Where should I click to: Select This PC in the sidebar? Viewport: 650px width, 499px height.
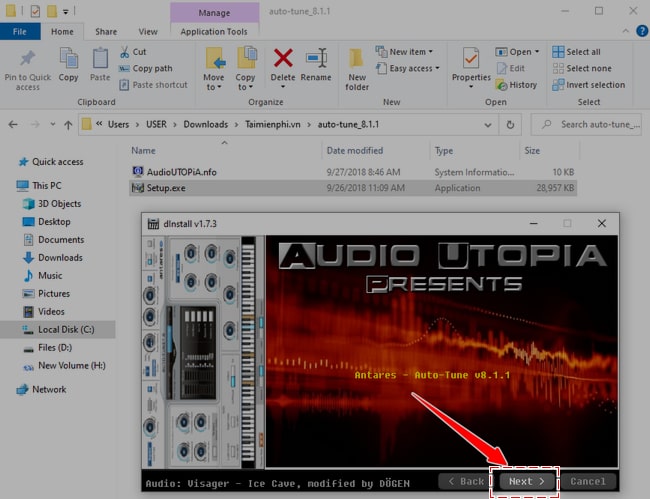[39, 186]
